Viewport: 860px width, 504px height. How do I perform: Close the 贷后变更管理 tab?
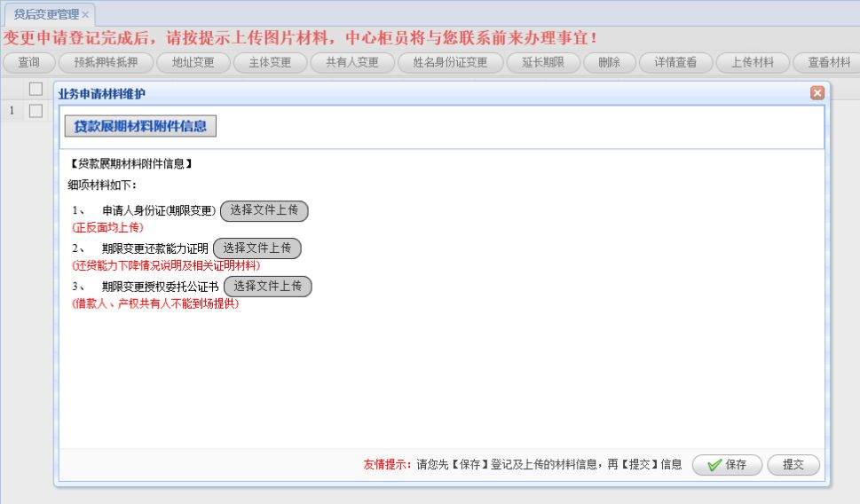(x=85, y=15)
